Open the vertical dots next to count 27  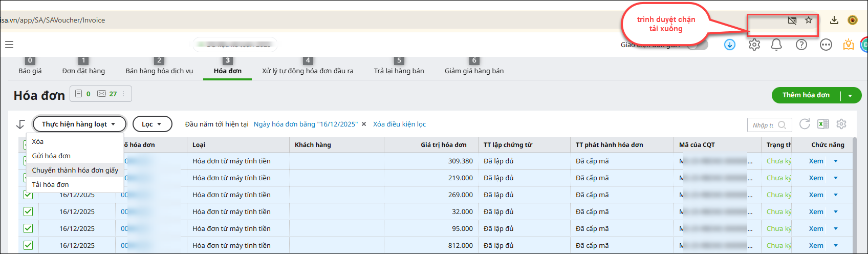pos(123,94)
